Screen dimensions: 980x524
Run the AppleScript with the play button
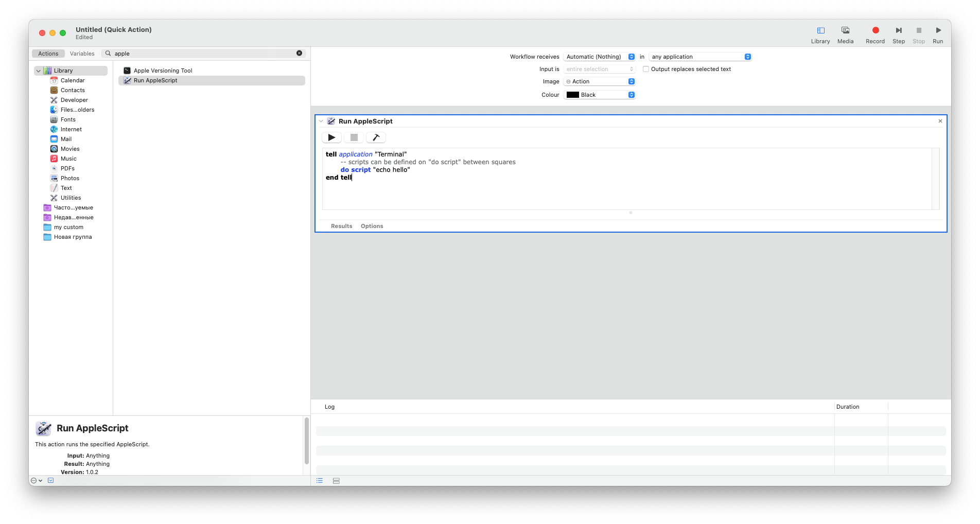click(x=331, y=137)
